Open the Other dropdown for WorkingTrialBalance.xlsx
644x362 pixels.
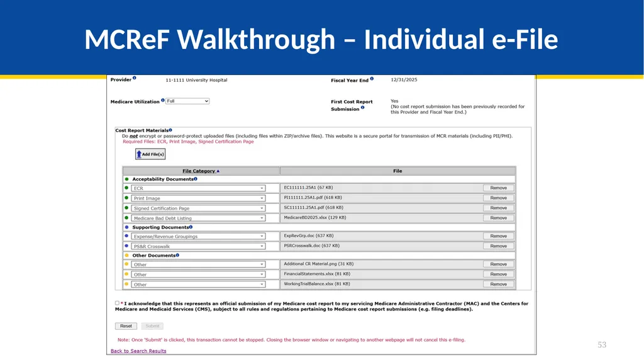(x=198, y=285)
